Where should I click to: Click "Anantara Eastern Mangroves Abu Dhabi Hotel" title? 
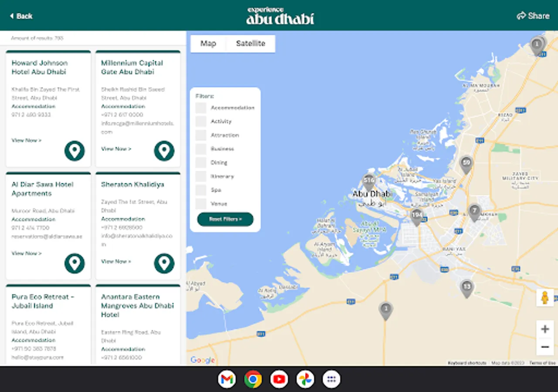(x=137, y=306)
